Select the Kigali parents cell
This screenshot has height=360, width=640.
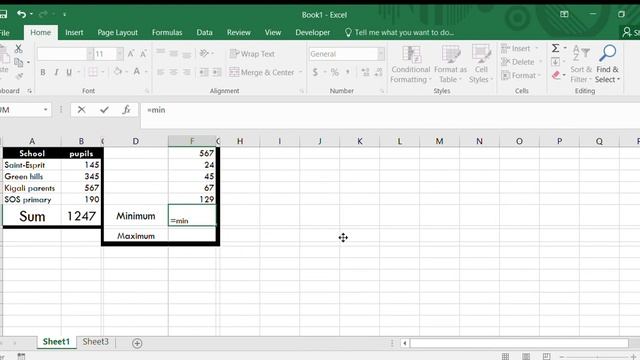point(32,188)
